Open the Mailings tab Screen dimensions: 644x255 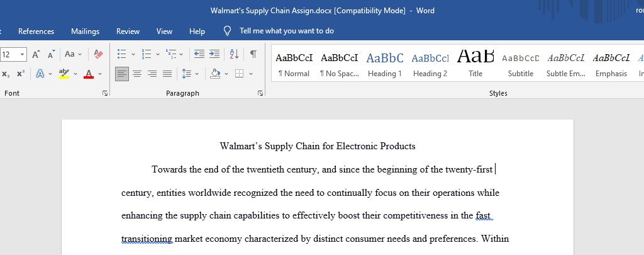85,31
